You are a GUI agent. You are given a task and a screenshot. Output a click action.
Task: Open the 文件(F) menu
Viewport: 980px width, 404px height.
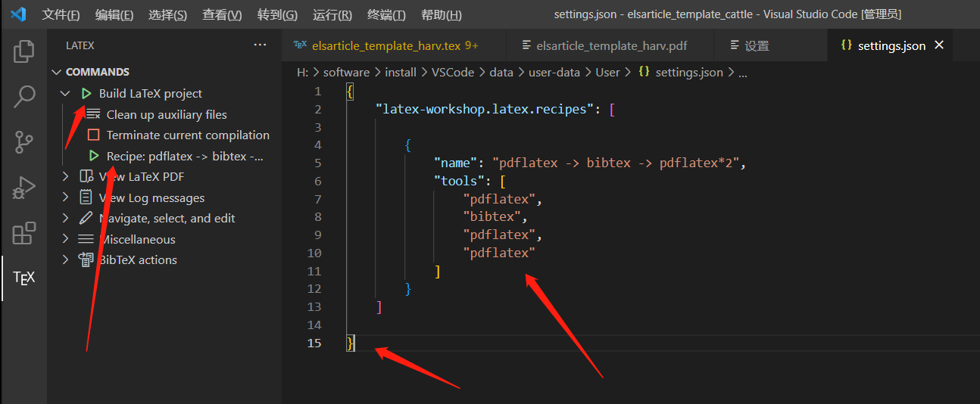click(61, 15)
